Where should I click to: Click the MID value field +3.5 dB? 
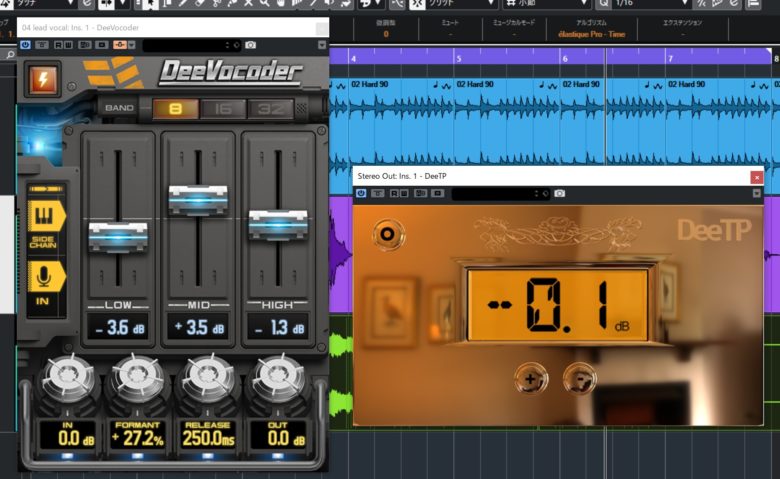(x=198, y=327)
